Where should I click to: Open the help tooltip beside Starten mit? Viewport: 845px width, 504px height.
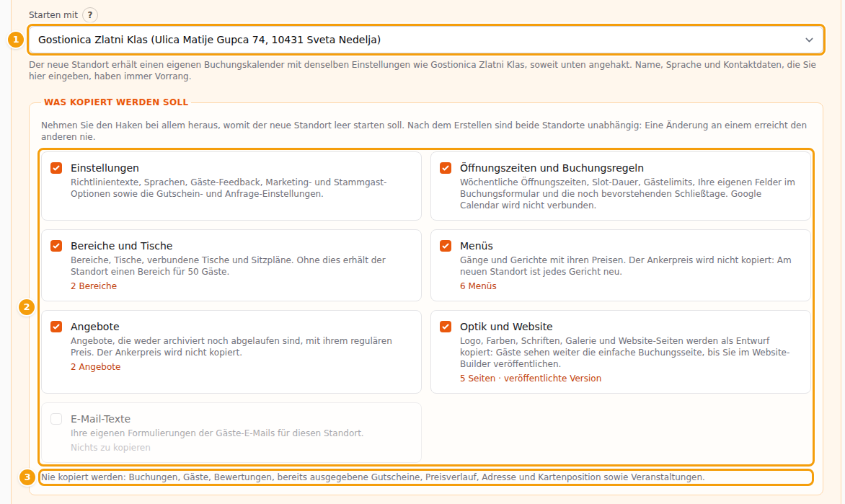[x=90, y=15]
